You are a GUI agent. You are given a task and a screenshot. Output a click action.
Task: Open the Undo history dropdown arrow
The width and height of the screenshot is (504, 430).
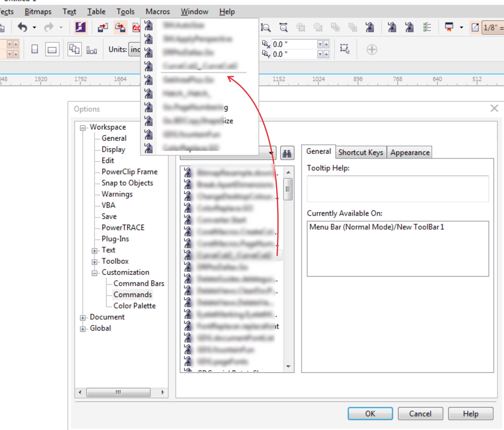tap(34, 28)
